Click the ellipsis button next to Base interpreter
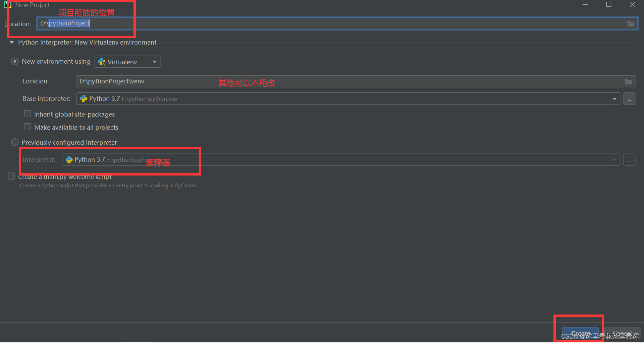The width and height of the screenshot is (644, 343). tap(630, 99)
